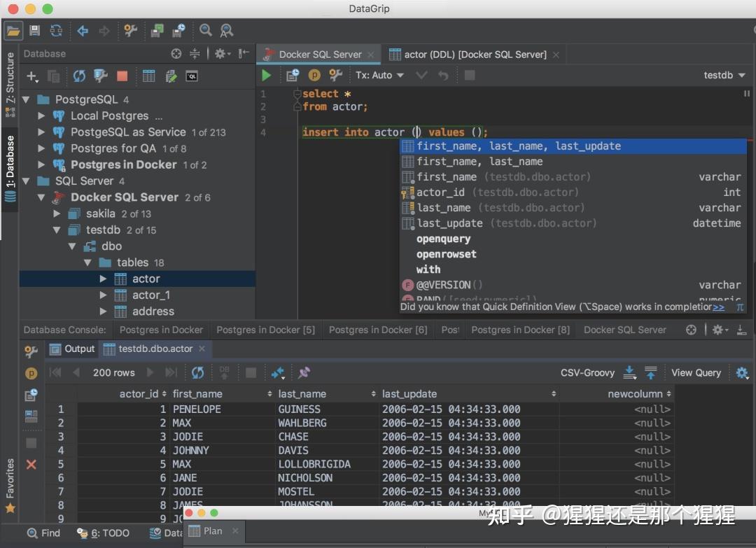Viewport: 756px width, 548px height.
Task: Choose first_name, last_name completion suggestion
Action: click(x=479, y=162)
